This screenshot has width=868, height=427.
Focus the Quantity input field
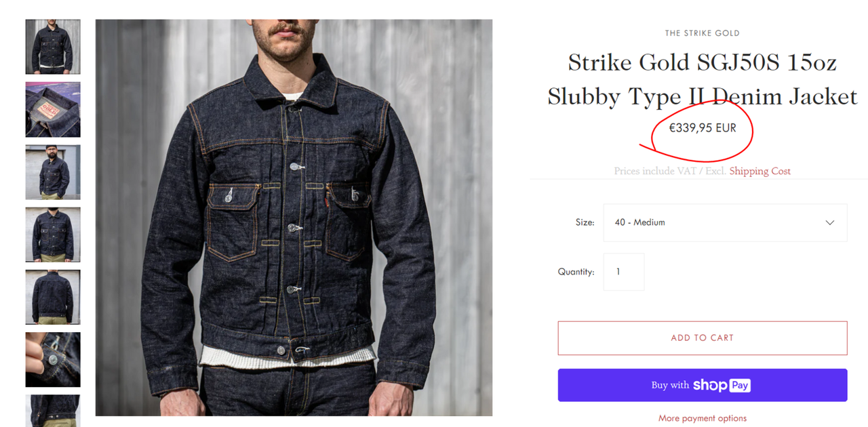point(624,272)
